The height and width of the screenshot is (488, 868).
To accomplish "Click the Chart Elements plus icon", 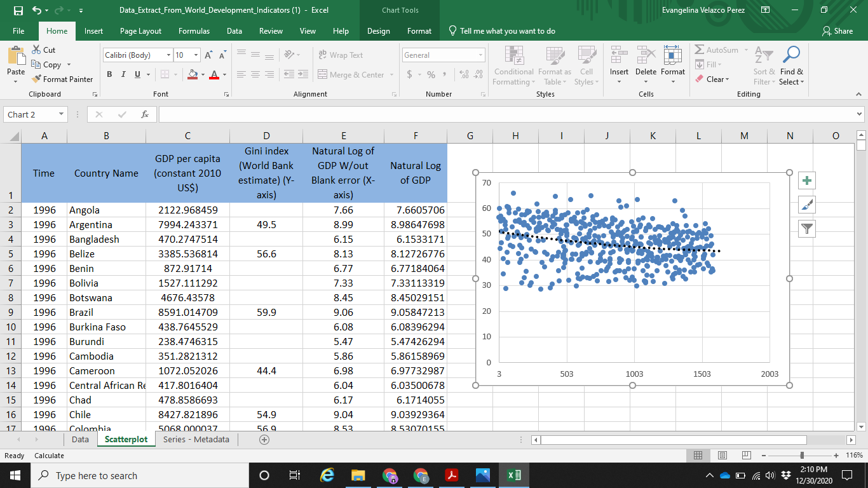I will coord(807,180).
